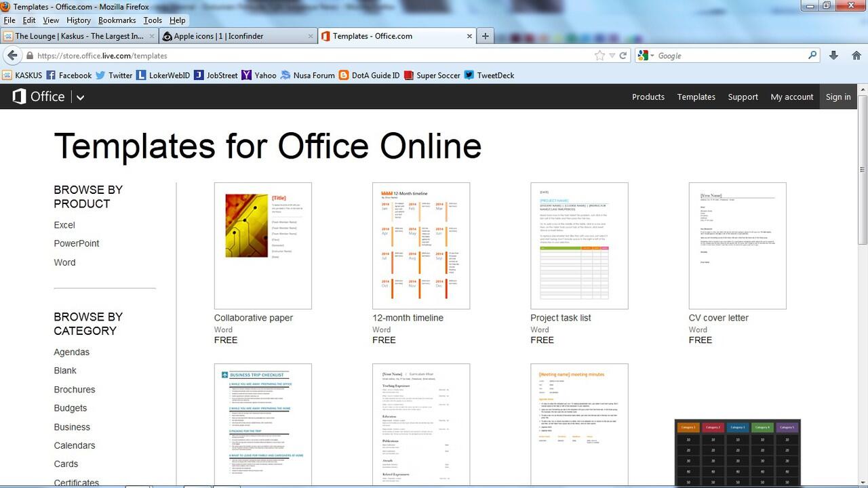Click Templates in Office header
The width and height of the screenshot is (868, 488).
[x=696, y=97]
